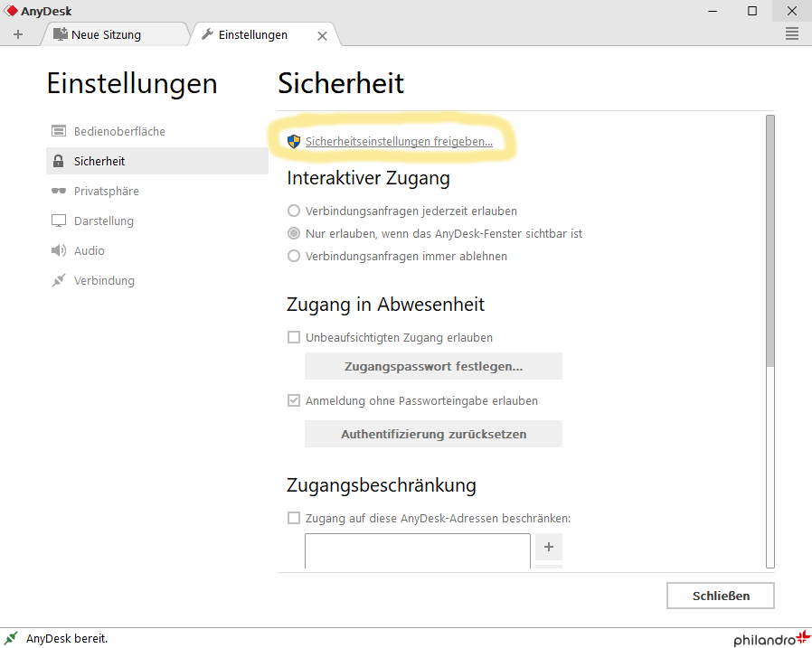The height and width of the screenshot is (648, 812).
Task: Click the Schließen button
Action: (x=721, y=596)
